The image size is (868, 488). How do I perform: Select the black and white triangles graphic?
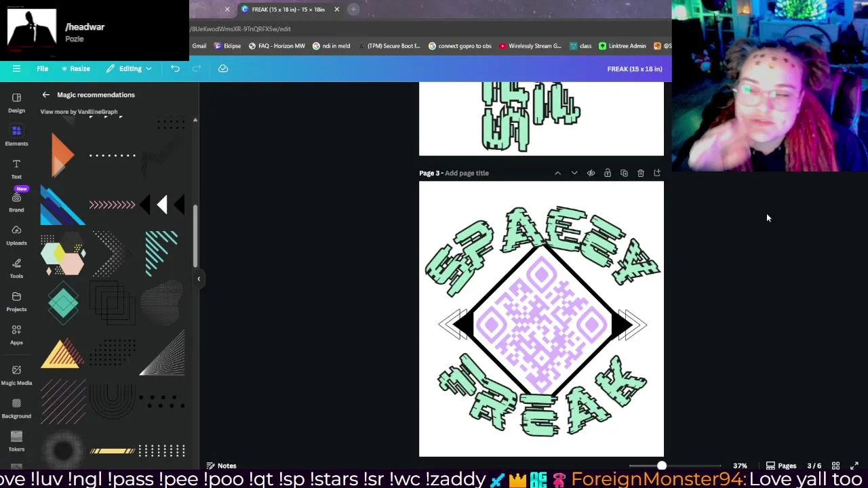pyautogui.click(x=162, y=205)
